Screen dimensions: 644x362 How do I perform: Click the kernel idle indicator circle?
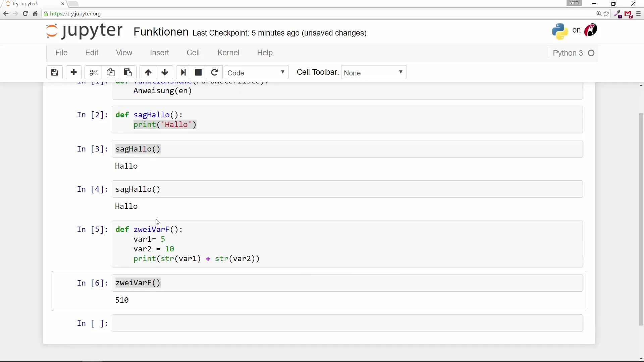click(x=591, y=53)
